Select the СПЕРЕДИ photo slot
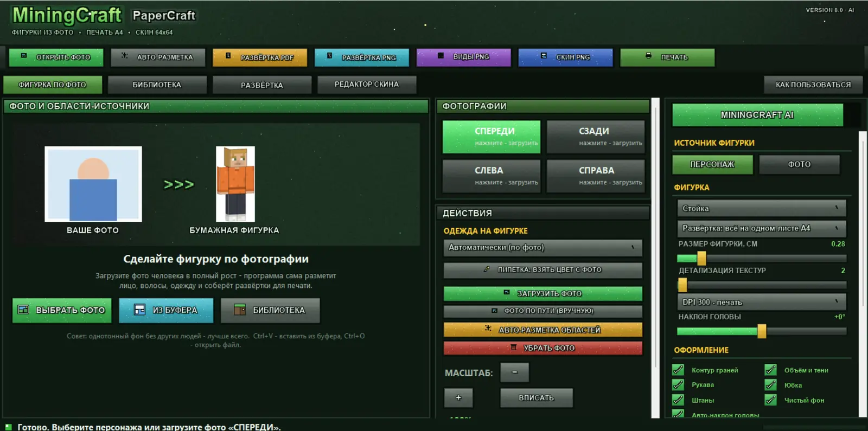Image resolution: width=868 pixels, height=431 pixels. pos(492,137)
